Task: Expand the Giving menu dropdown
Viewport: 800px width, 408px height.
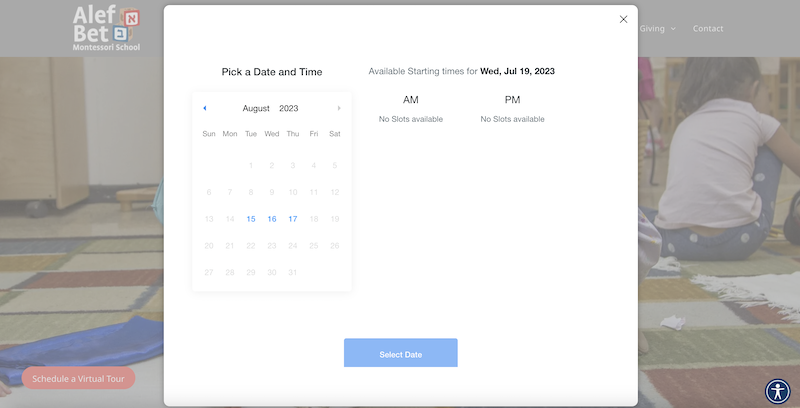Action: [658, 28]
